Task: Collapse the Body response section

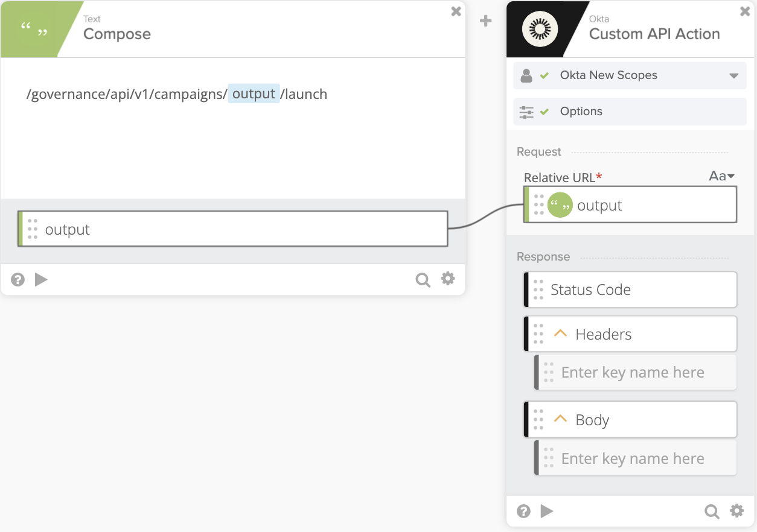Action: pyautogui.click(x=560, y=419)
